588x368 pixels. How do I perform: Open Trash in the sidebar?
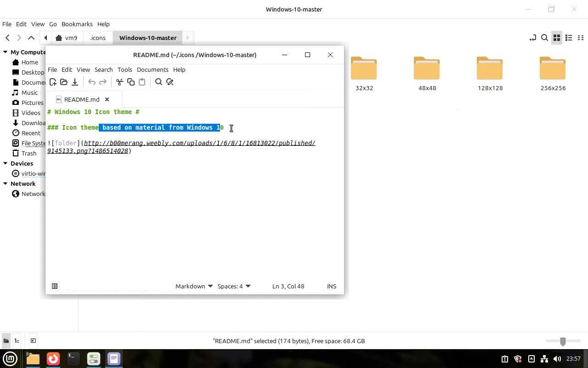(x=28, y=153)
